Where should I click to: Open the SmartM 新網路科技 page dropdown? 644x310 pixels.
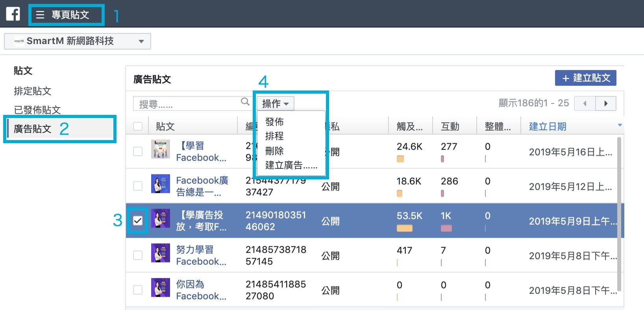[x=78, y=41]
